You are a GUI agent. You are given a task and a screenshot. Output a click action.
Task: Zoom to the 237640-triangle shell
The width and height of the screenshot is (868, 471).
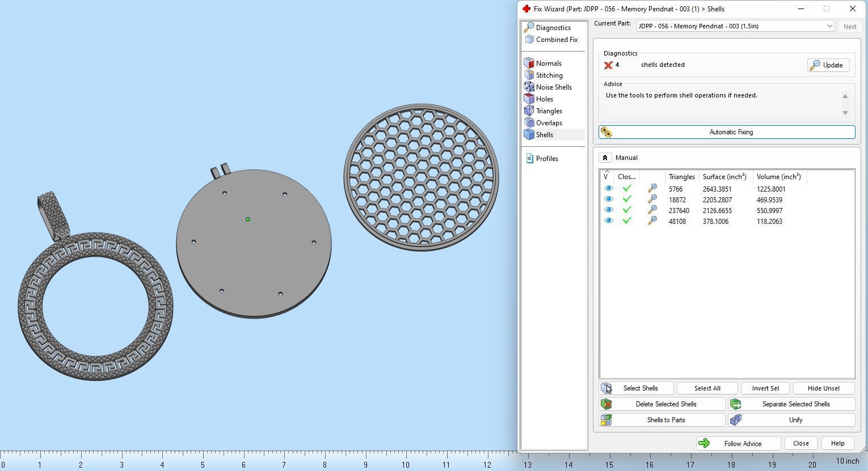point(652,210)
